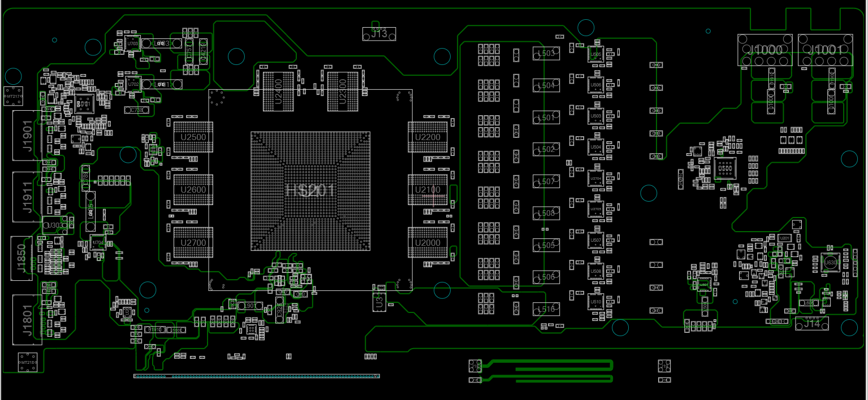Select controller chip U500
The image size is (868, 400).
(x=725, y=168)
